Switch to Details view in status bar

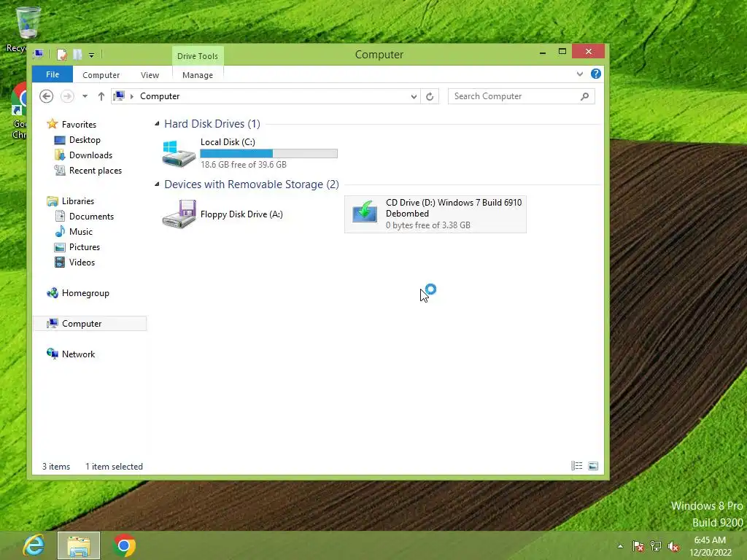click(x=576, y=466)
